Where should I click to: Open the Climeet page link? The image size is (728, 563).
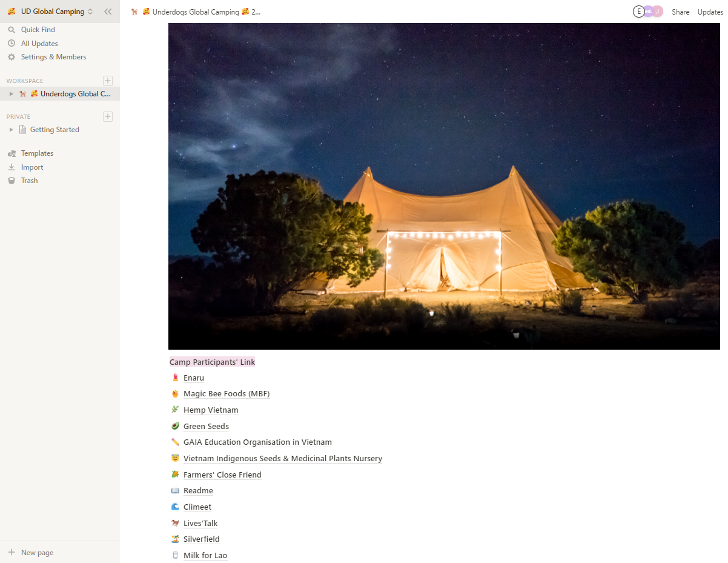point(197,507)
